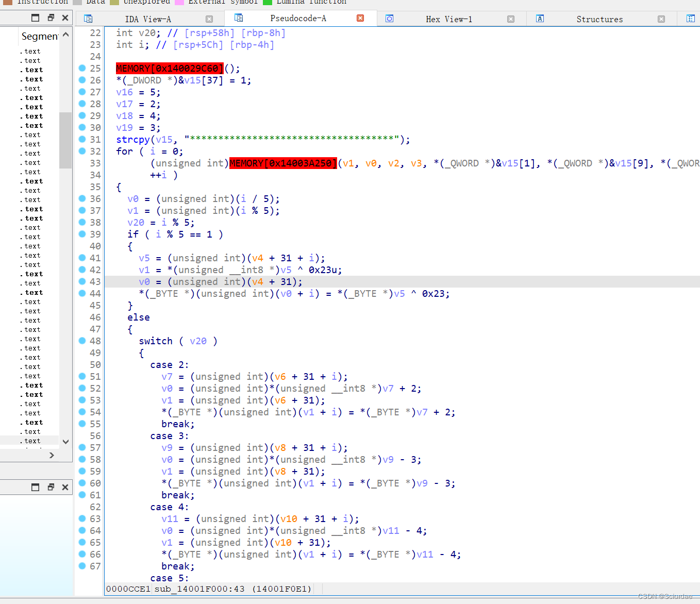The image size is (700, 604).
Task: Toggle the breakpoint dot on line 39
Action: coord(82,234)
